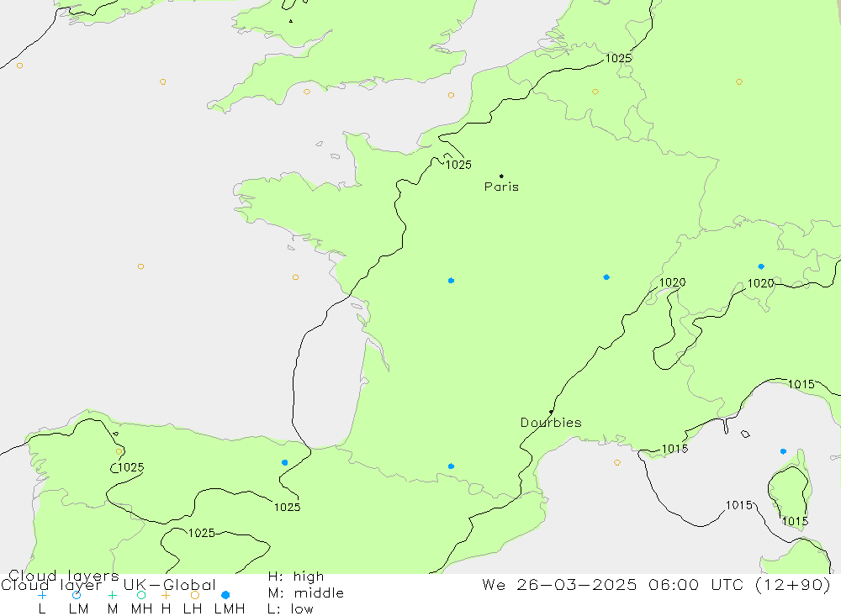Click the 1015 isobar label over northern Italy
Screen dimensions: 841x616
pyautogui.click(x=801, y=384)
